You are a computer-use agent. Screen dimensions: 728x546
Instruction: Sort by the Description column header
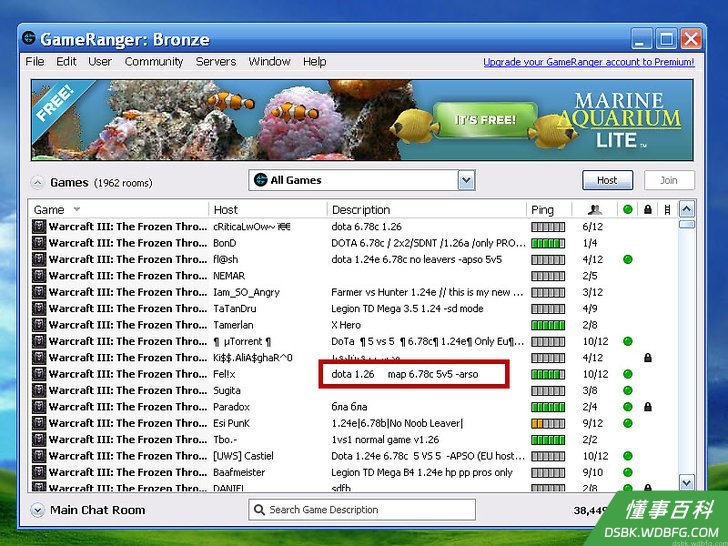[x=426, y=210]
